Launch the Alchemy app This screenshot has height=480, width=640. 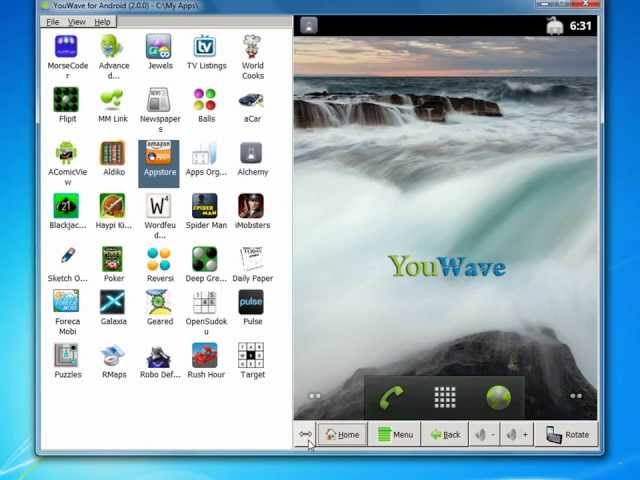[x=251, y=153]
